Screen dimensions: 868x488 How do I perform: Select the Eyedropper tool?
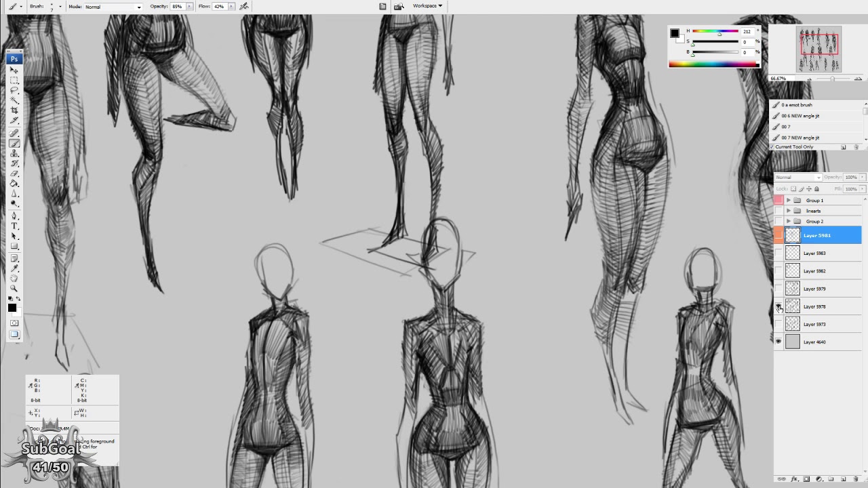[x=14, y=269]
